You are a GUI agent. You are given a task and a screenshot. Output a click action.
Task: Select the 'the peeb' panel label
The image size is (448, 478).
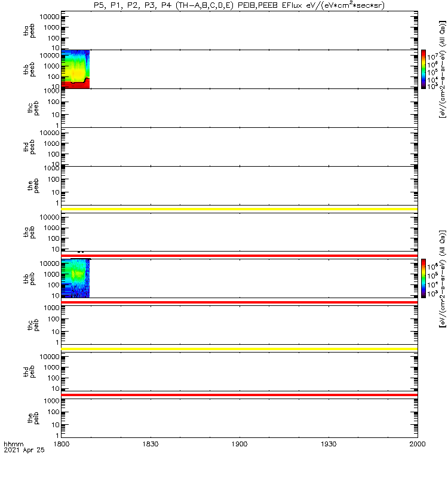tap(33, 186)
